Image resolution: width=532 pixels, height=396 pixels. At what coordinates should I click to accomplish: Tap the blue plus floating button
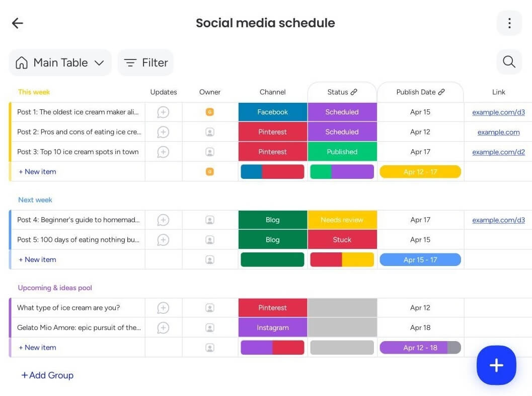tap(496, 365)
